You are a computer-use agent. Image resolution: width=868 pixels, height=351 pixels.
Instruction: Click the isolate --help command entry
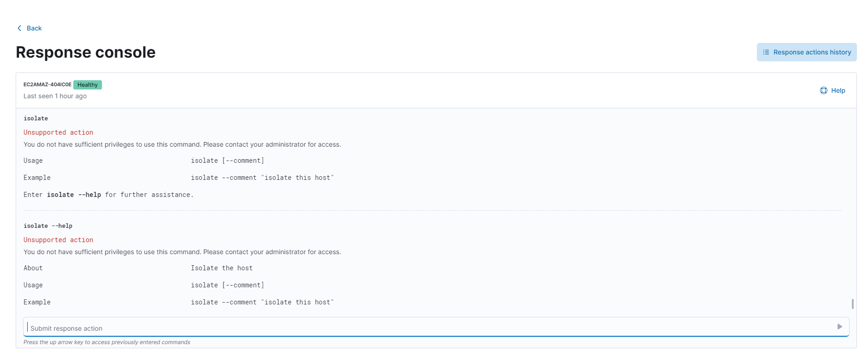pos(48,226)
